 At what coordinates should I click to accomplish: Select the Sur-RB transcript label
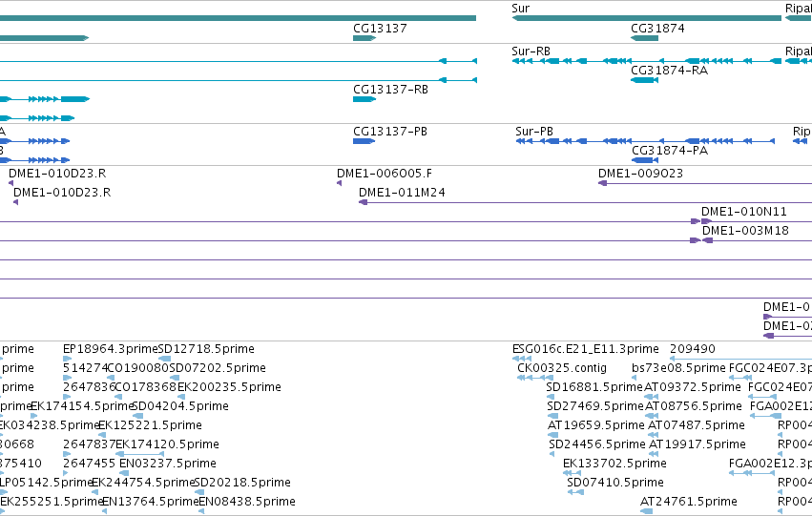pyautogui.click(x=531, y=52)
